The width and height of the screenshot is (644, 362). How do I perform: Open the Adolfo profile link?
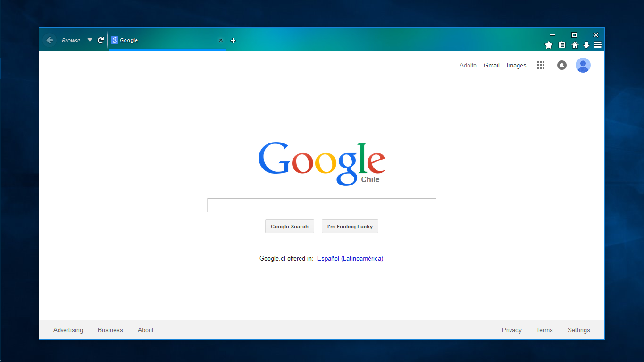[468, 66]
